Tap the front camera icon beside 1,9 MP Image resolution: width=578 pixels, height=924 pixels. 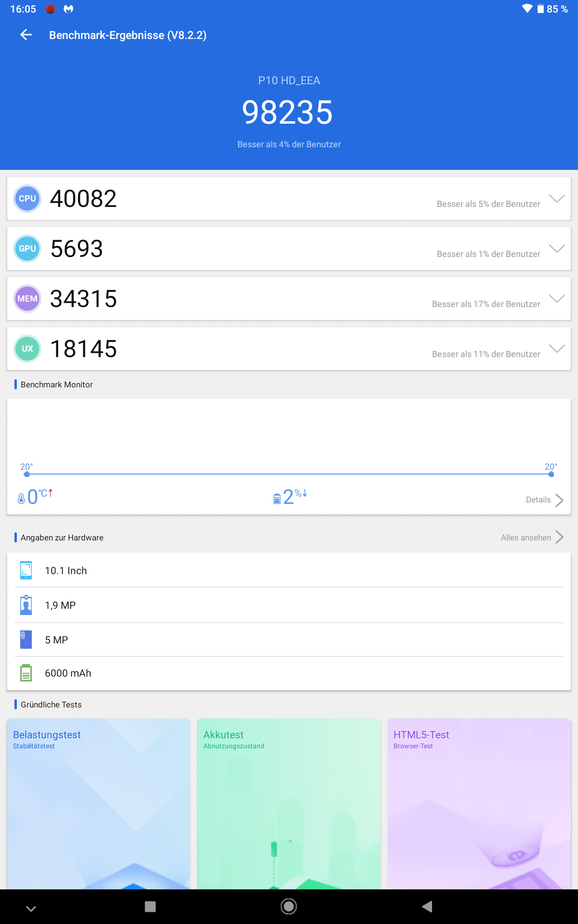(26, 605)
